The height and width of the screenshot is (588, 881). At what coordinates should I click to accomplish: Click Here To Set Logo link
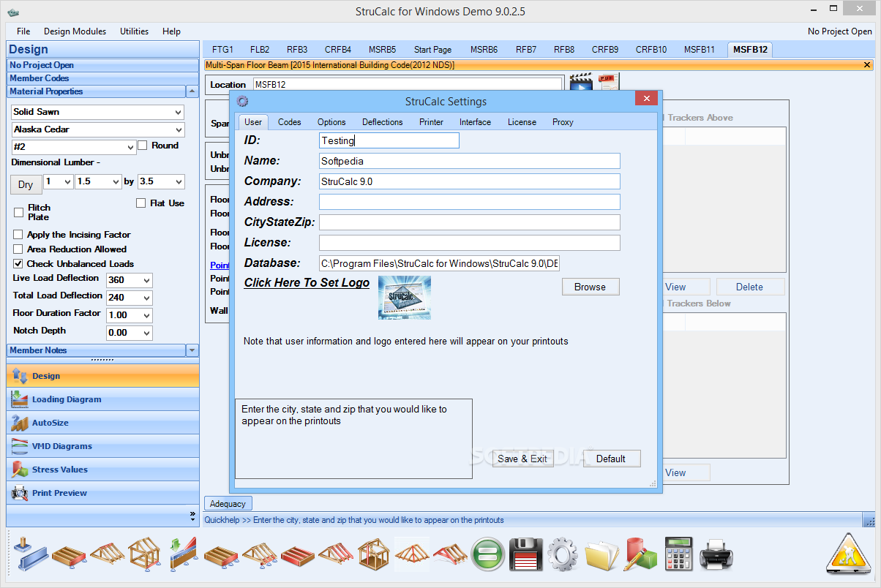pos(307,282)
